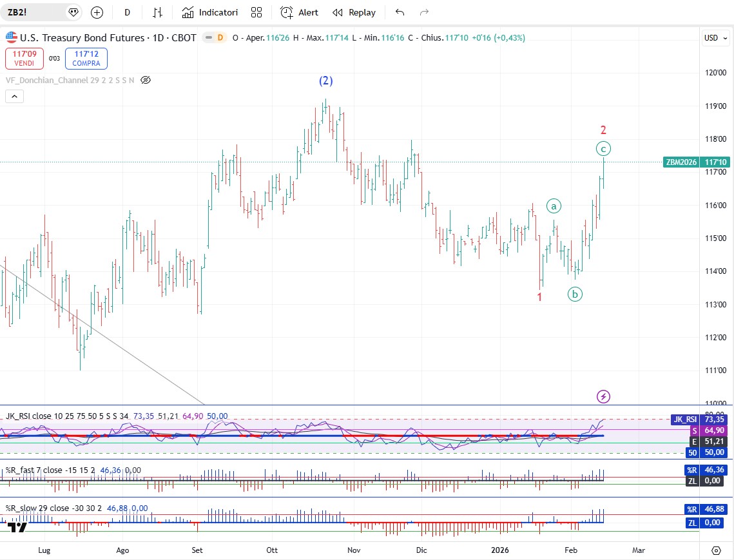Open the USD currency dropdown
734x560 pixels.
[x=715, y=38]
